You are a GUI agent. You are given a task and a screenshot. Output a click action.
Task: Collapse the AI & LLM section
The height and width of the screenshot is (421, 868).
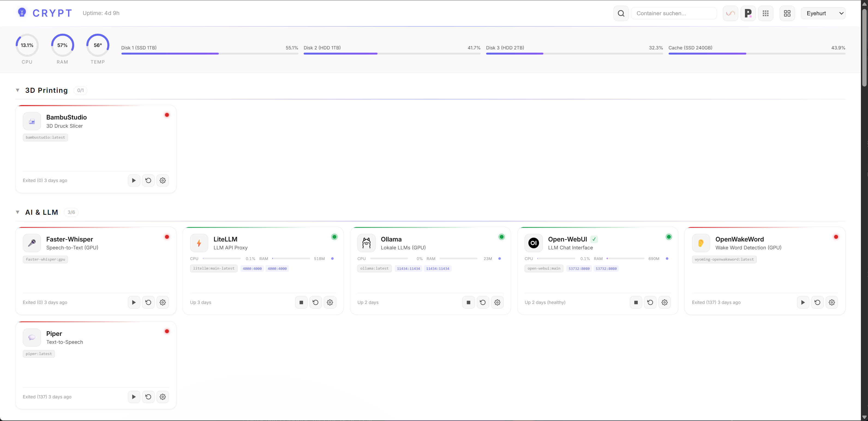point(17,212)
